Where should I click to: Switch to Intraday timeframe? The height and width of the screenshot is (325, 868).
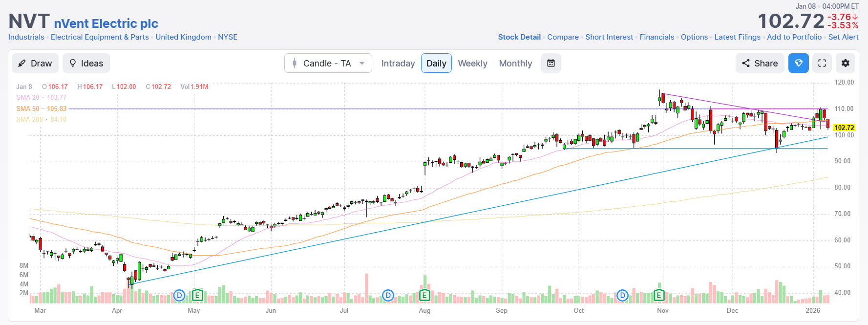click(x=398, y=64)
